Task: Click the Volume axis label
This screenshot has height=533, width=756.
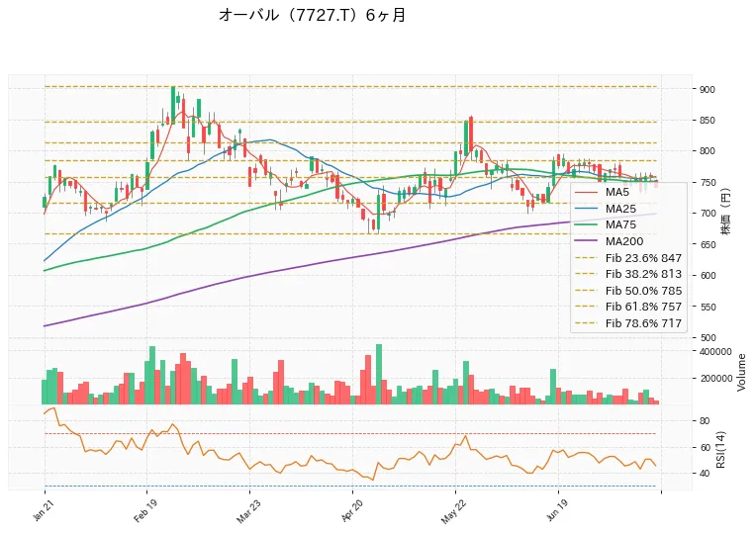Action: coord(741,373)
